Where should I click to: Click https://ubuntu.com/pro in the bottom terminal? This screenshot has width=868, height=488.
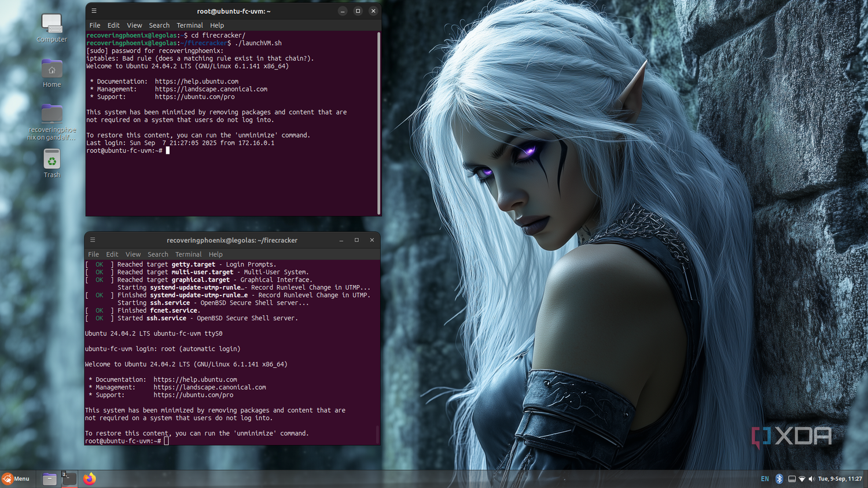pos(193,395)
